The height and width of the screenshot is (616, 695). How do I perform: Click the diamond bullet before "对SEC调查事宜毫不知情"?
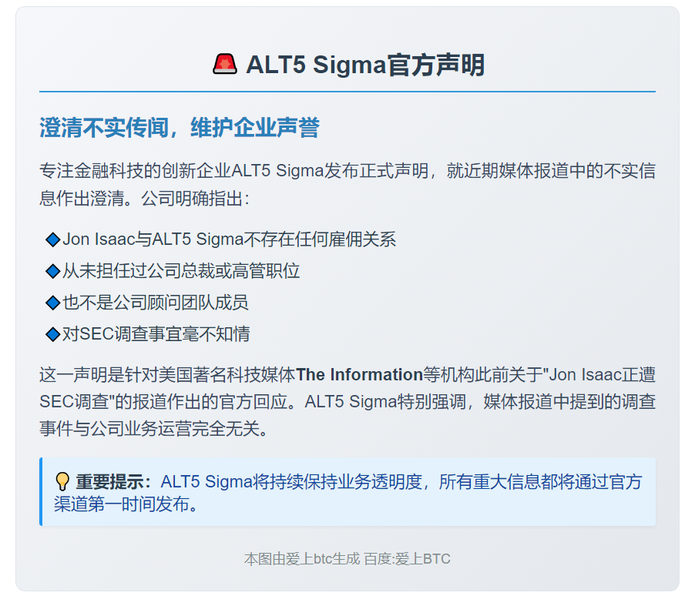coord(52,335)
